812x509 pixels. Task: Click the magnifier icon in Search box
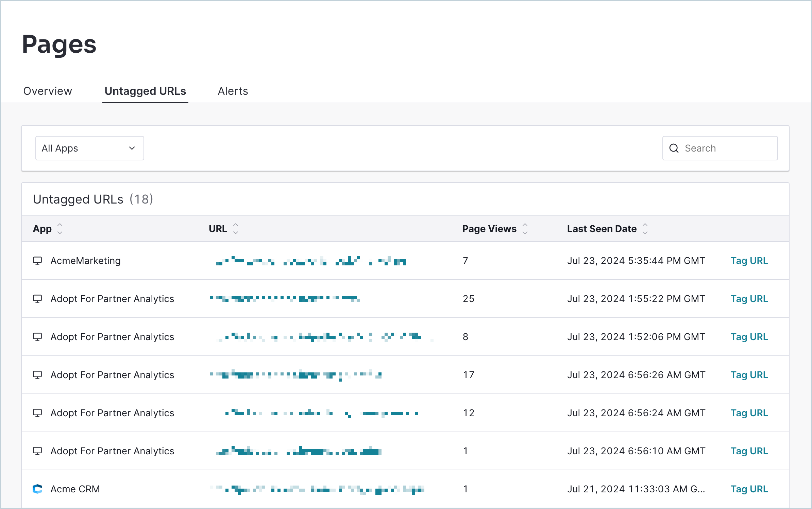pos(674,148)
